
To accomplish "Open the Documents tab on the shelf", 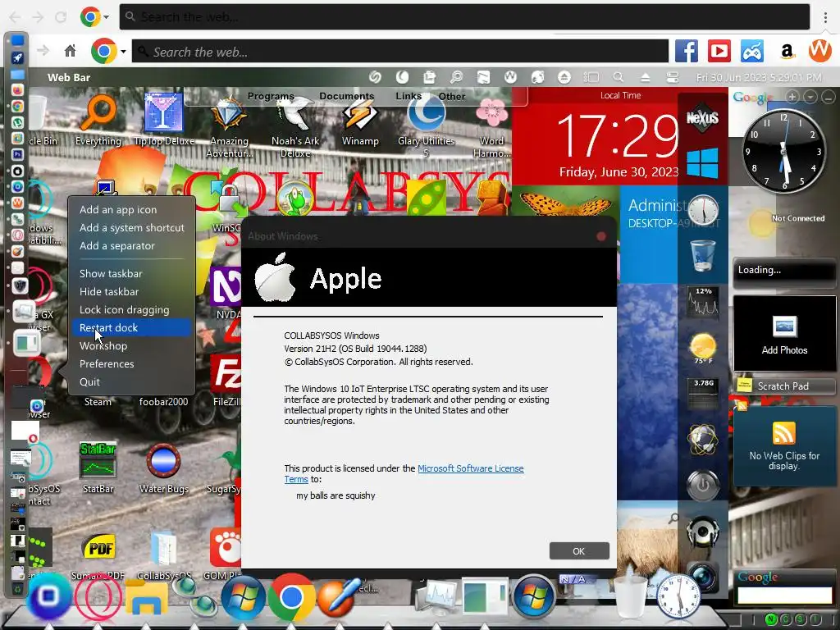I will 347,96.
